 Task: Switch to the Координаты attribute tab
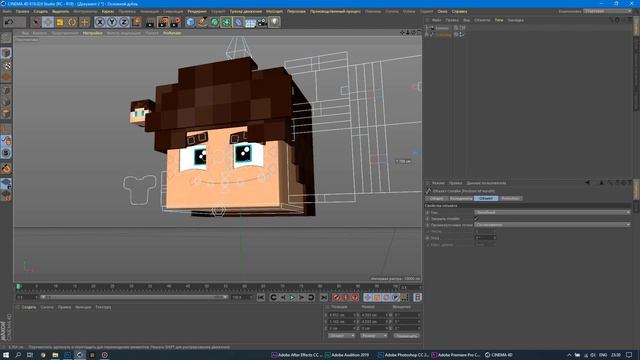pos(461,198)
